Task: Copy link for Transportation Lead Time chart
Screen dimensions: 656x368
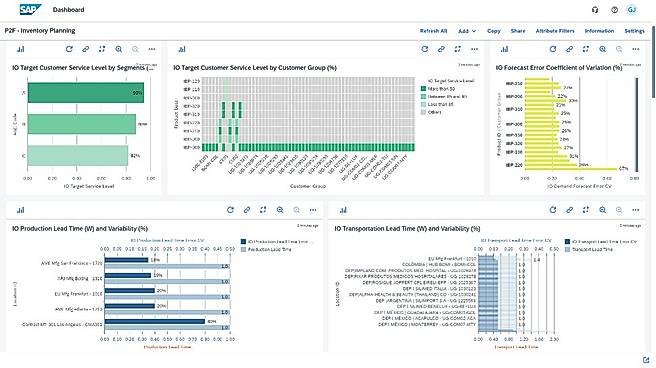Action: pos(569,210)
